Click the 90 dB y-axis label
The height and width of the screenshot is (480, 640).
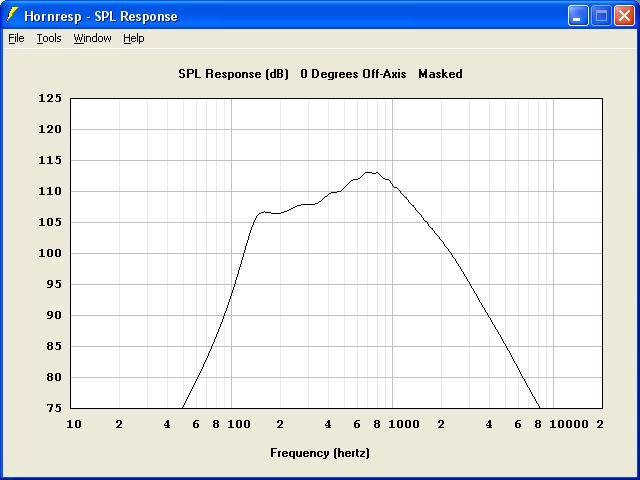(x=53, y=315)
